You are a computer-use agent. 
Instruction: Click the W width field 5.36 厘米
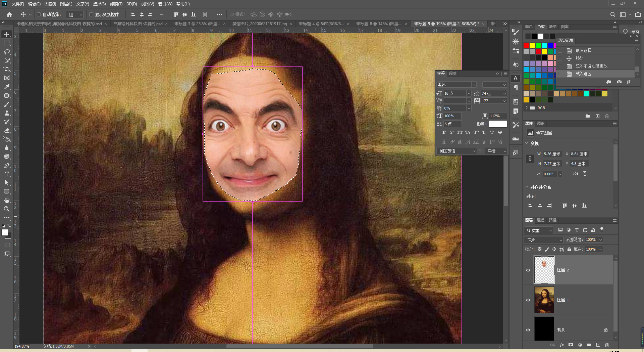[x=552, y=154]
